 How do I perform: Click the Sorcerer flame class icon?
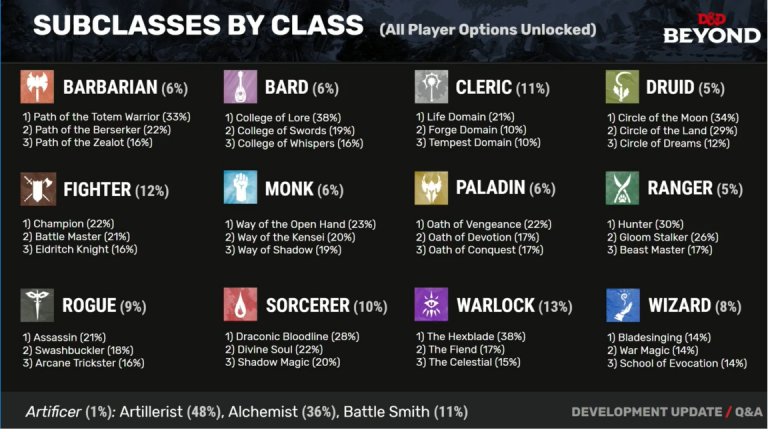(240, 304)
